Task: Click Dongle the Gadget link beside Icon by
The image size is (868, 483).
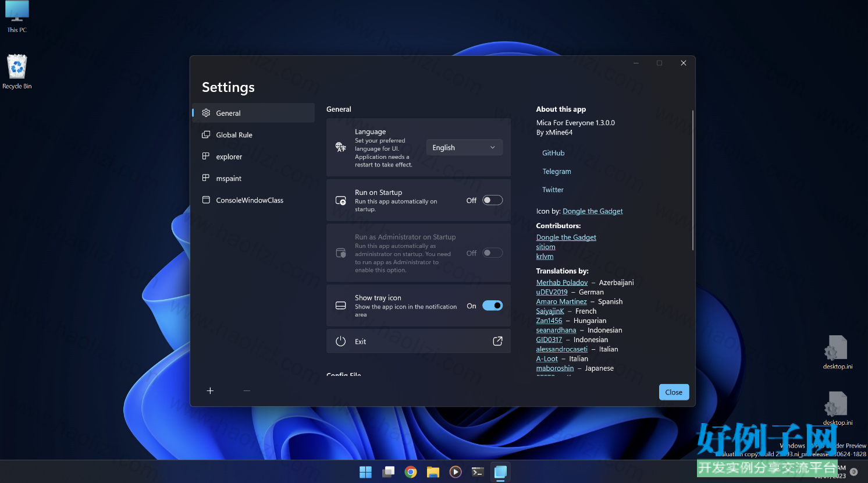Action: tap(593, 211)
